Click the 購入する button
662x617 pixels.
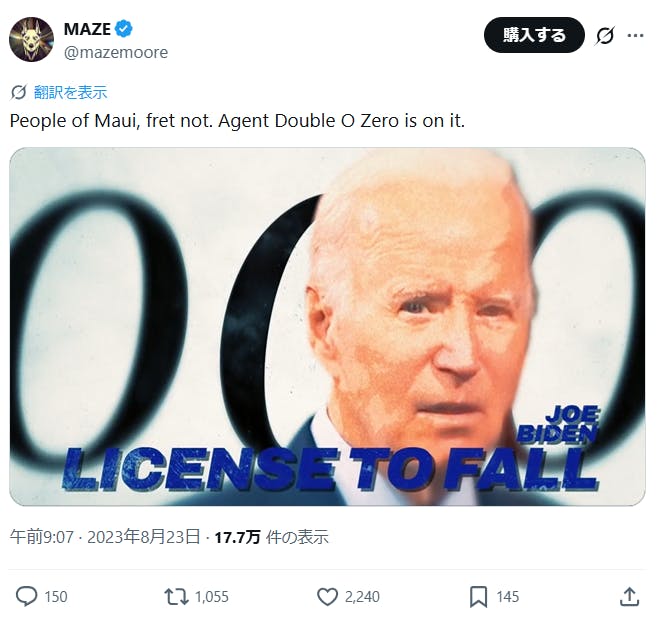[534, 35]
